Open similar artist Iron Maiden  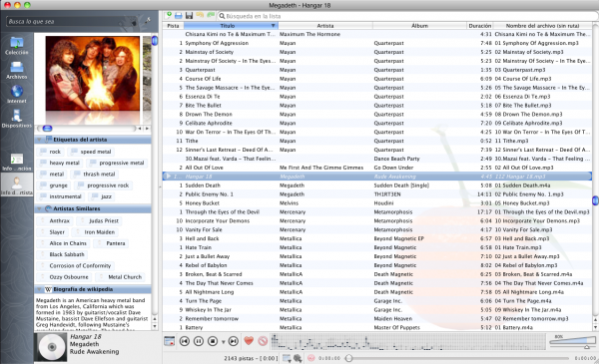click(x=95, y=232)
